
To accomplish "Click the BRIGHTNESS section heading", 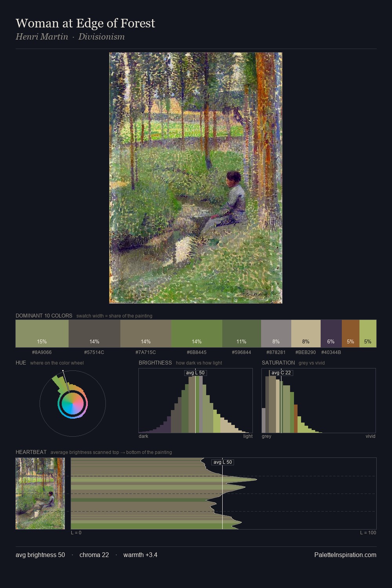I will [155, 363].
